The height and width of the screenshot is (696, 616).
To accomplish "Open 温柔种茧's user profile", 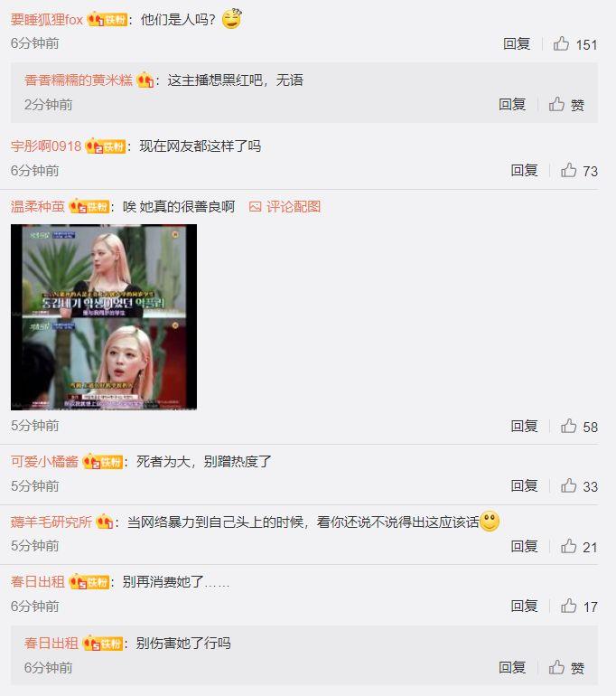I will pyautogui.click(x=38, y=206).
